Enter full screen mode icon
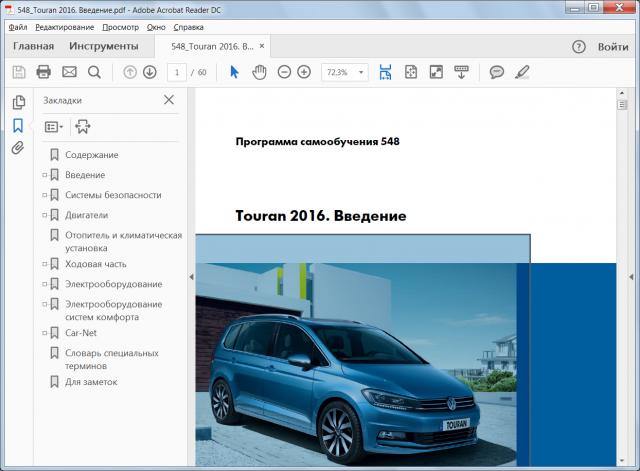Image resolution: width=640 pixels, height=471 pixels. click(436, 72)
